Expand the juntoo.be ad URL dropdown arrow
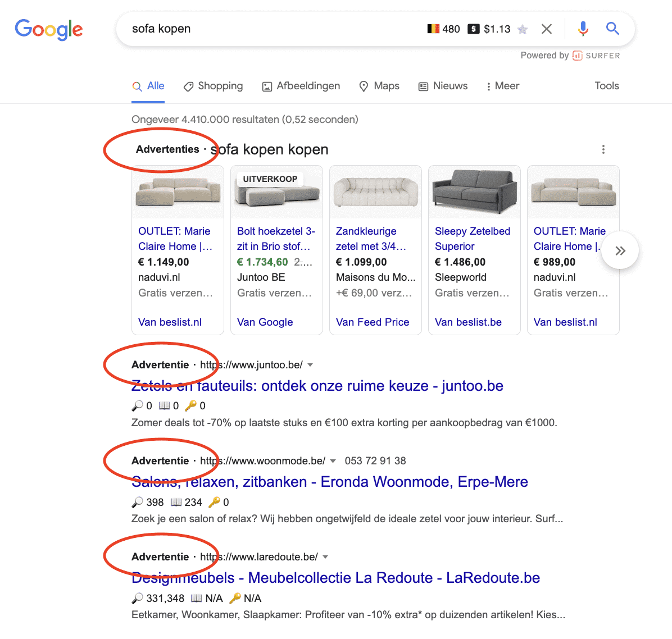Viewport: 672px width, 639px height. 310,366
